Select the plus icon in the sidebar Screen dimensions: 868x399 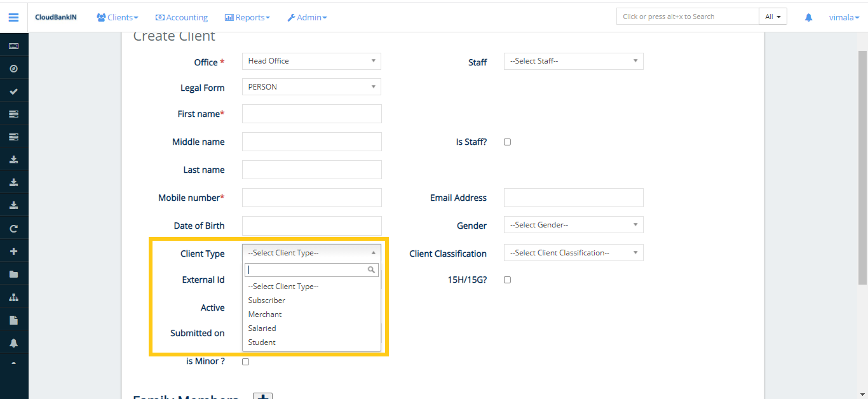pos(13,250)
